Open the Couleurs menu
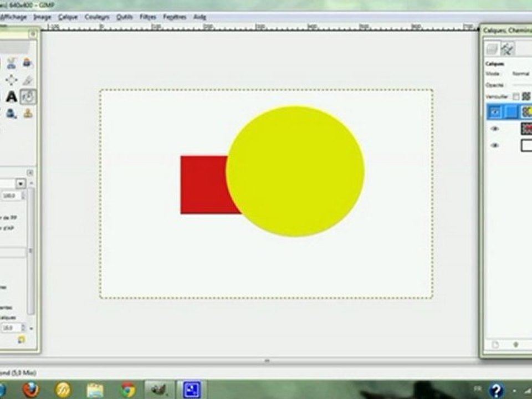Image resolution: width=532 pixels, height=399 pixels. (x=97, y=17)
